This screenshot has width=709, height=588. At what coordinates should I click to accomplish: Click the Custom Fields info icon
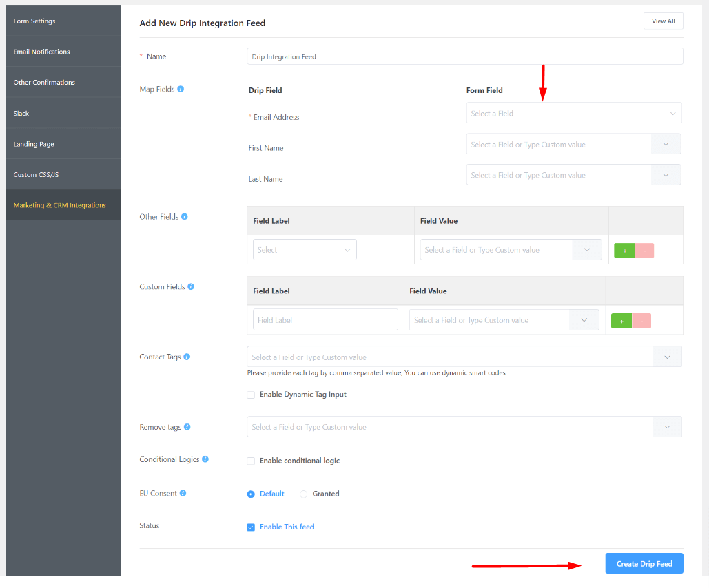tap(191, 286)
